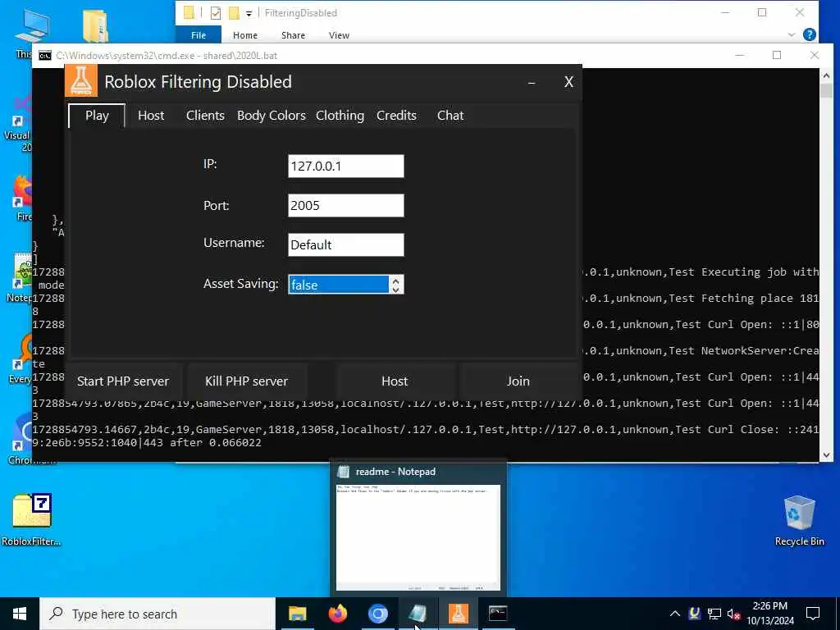Open the security tray icon

tap(695, 614)
